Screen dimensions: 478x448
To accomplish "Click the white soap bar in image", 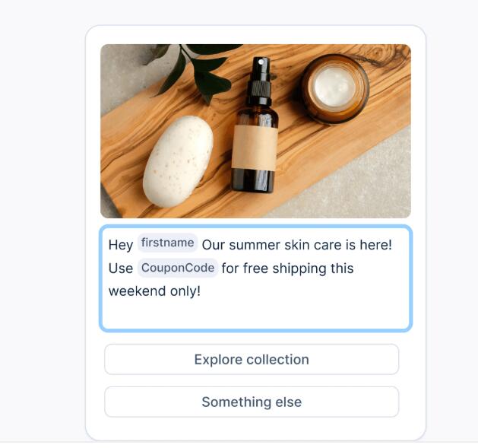I will [178, 162].
